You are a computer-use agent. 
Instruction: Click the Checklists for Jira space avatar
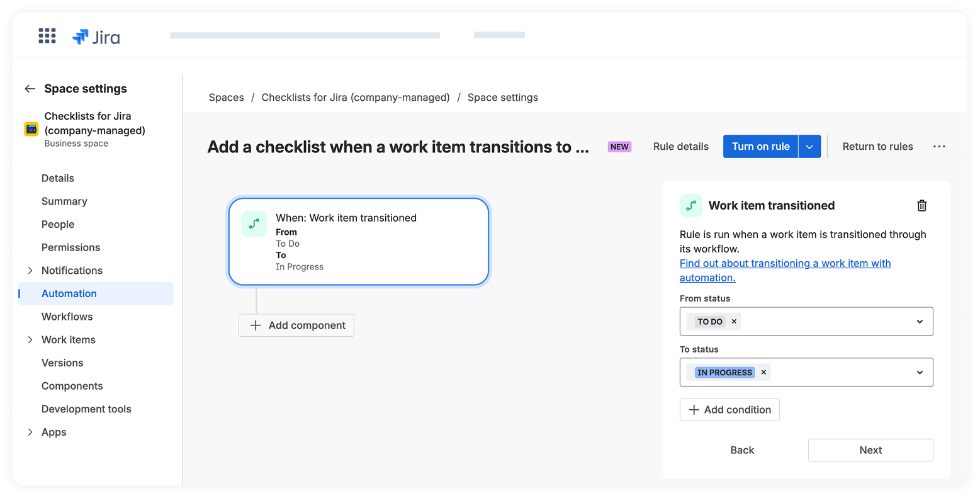[x=31, y=129]
